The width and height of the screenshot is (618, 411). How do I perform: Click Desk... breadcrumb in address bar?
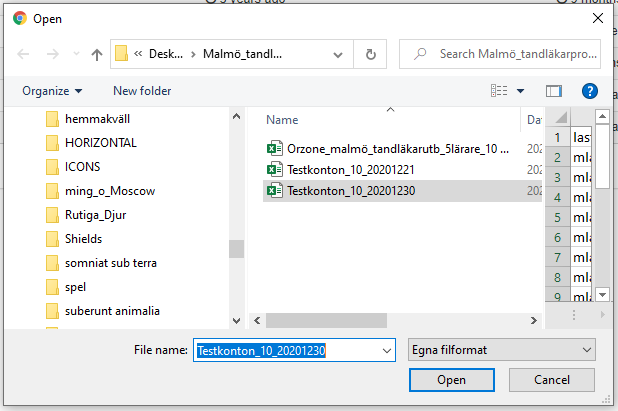pos(166,54)
